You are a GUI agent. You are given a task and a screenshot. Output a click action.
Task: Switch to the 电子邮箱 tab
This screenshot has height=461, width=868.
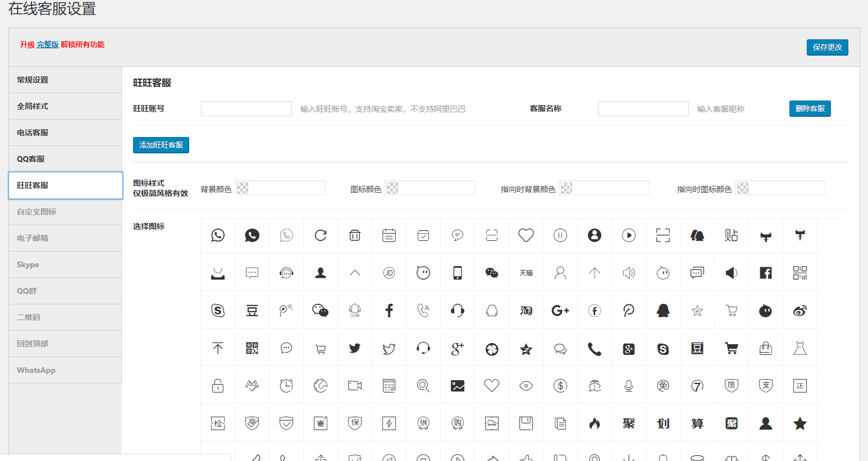coord(65,238)
